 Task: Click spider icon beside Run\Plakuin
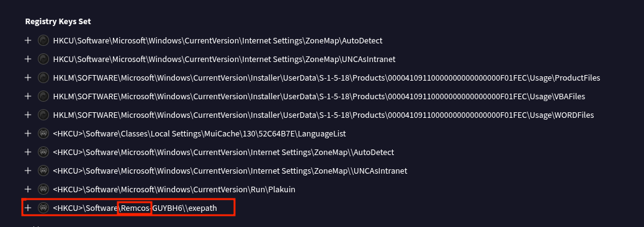tap(43, 189)
